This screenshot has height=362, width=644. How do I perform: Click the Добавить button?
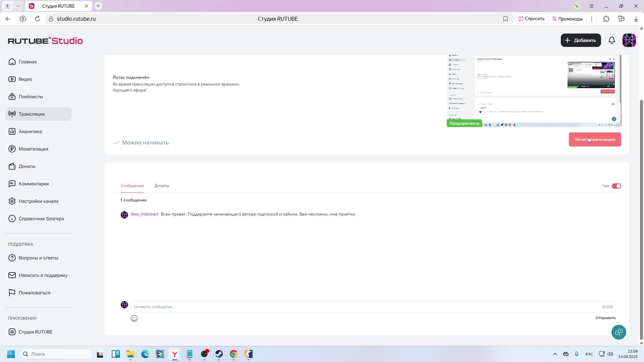tap(581, 40)
